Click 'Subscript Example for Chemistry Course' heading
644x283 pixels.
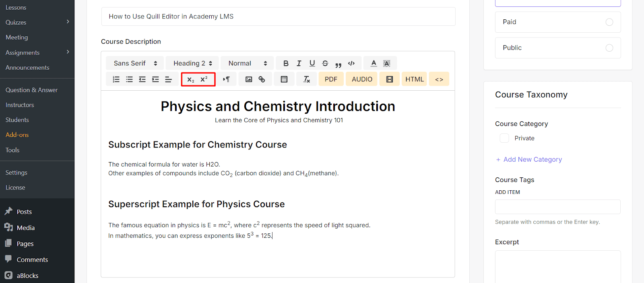click(x=198, y=145)
